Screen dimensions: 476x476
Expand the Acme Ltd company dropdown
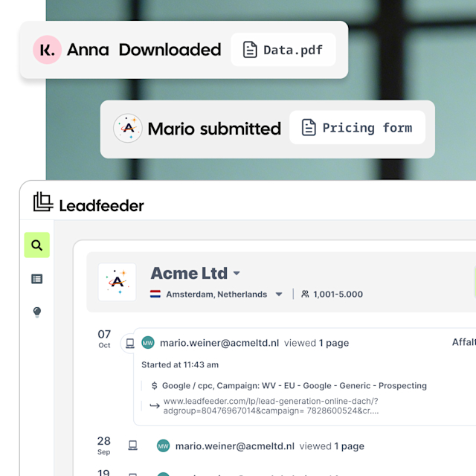click(x=237, y=273)
